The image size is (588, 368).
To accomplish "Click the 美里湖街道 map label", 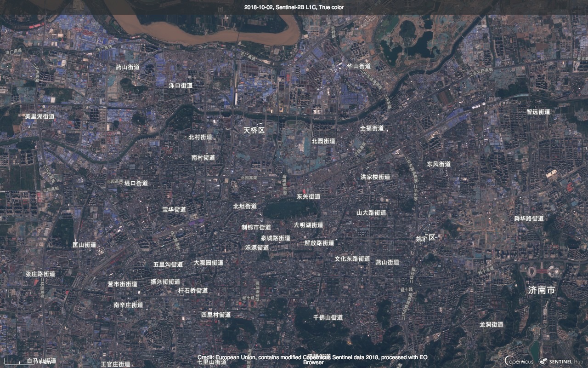I will click(40, 116).
